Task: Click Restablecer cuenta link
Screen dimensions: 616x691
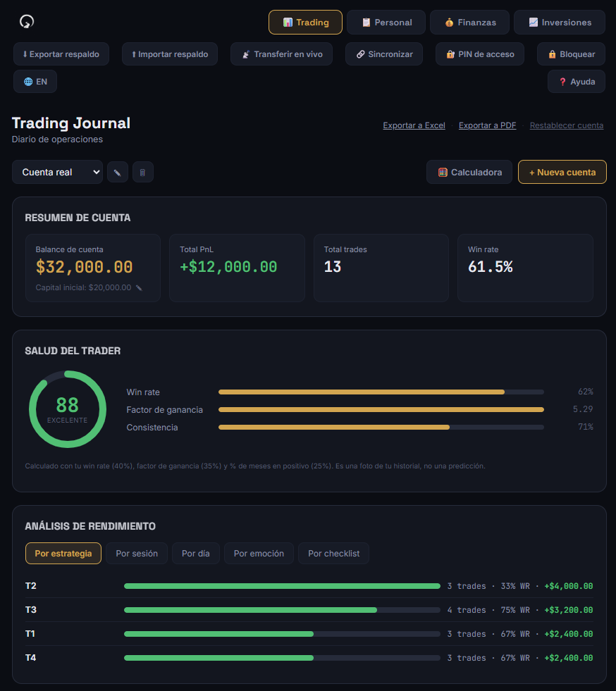Action: click(567, 125)
